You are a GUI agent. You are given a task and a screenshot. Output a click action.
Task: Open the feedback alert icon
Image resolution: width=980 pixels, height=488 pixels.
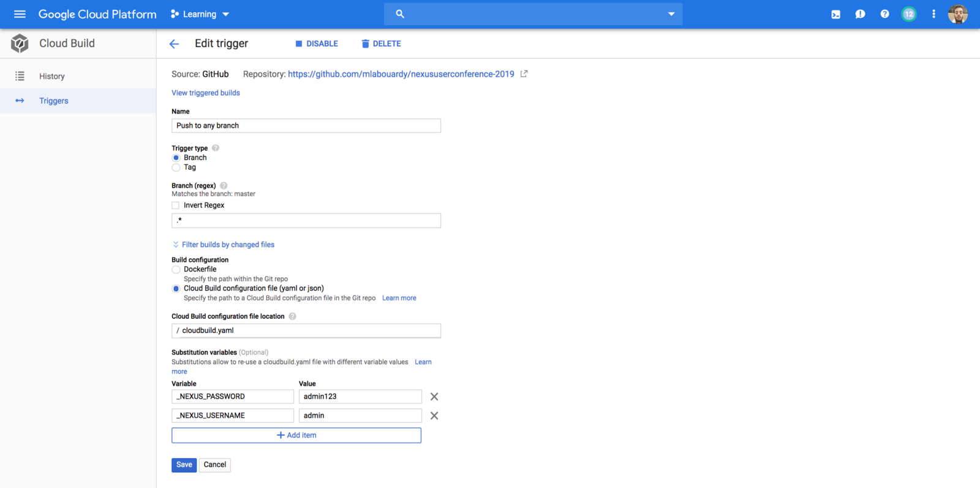860,14
